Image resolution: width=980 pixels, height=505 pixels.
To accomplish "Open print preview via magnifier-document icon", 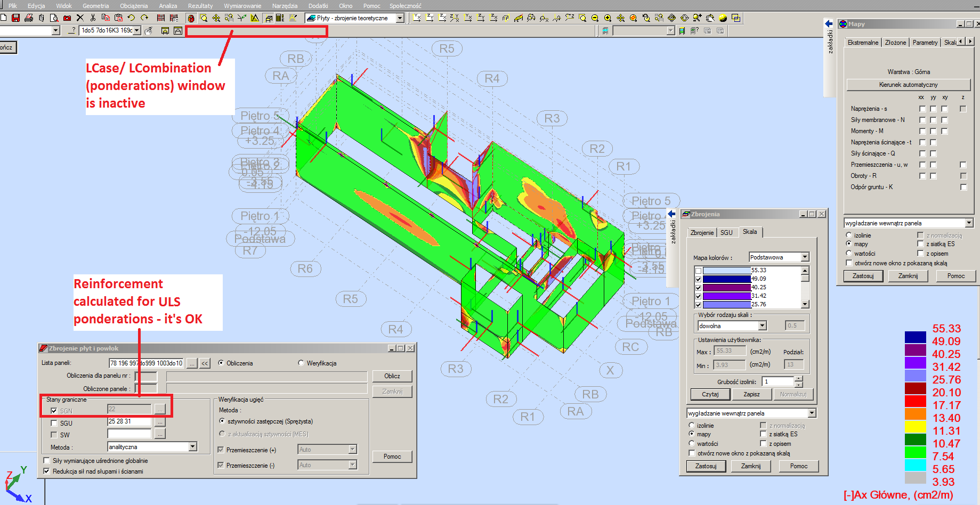I will [54, 18].
